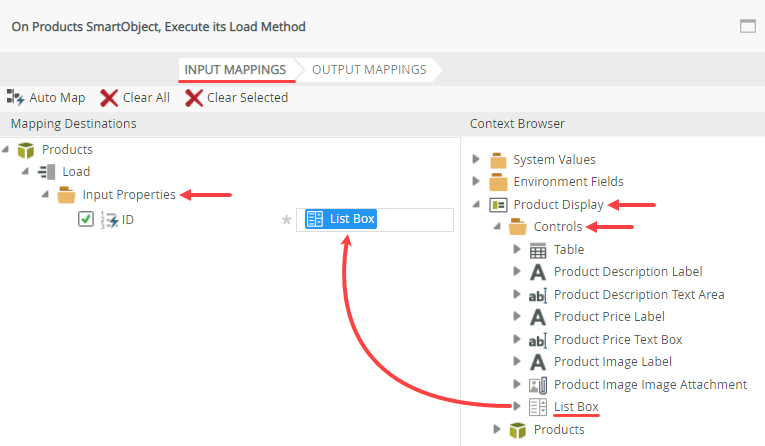Click the Product Display view icon

[x=497, y=205]
